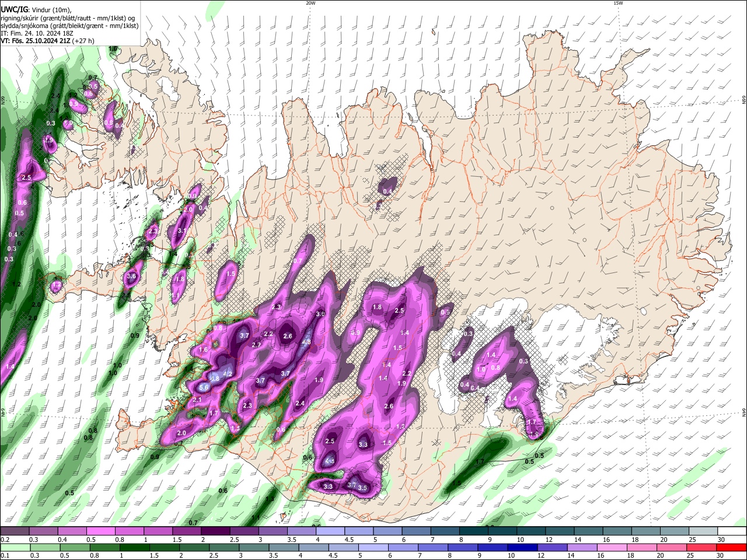747x560 pixels.
Task: Click the '3.0' value on the map
Action: click(320, 314)
